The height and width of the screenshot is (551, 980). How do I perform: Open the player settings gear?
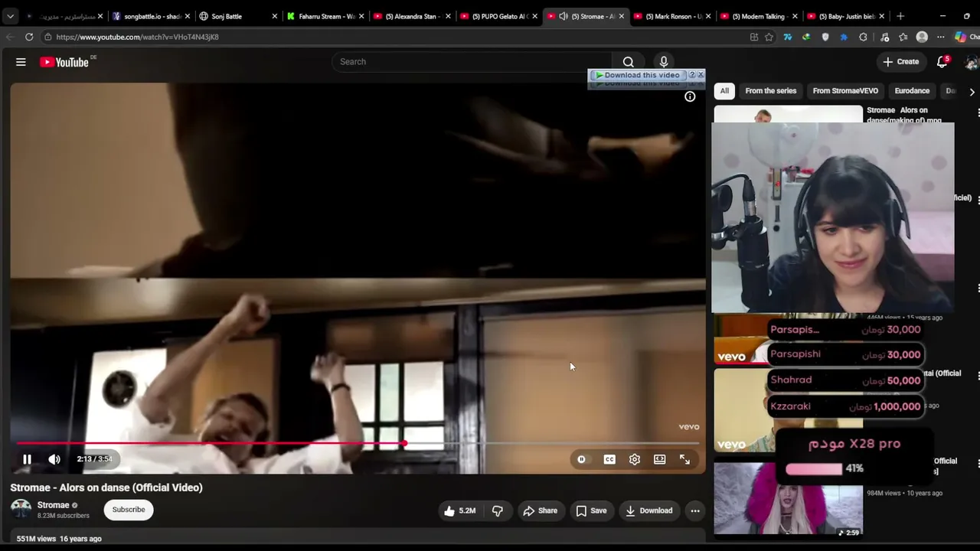635,459
